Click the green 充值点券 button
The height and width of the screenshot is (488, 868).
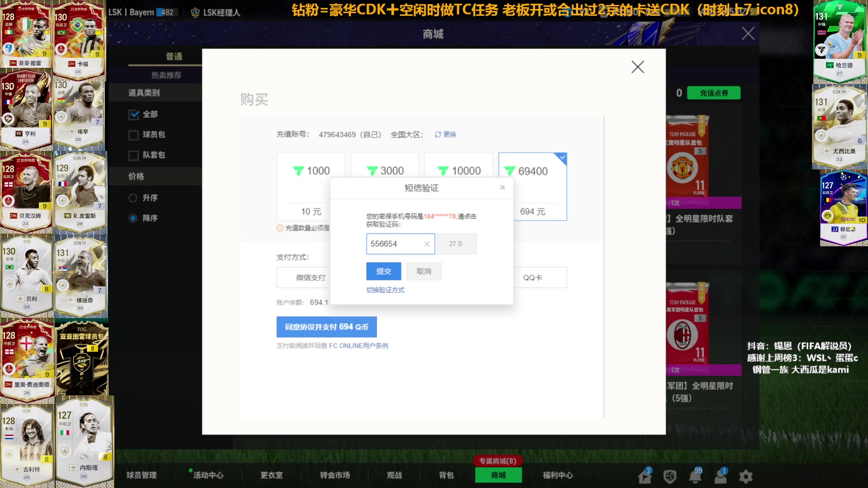coord(714,93)
